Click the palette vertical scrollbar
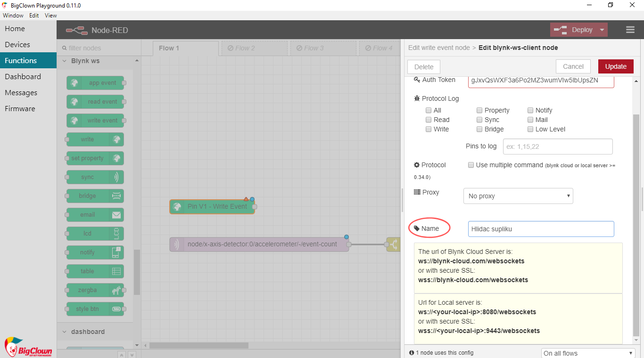Image resolution: width=644 pixels, height=358 pixels. click(x=137, y=272)
